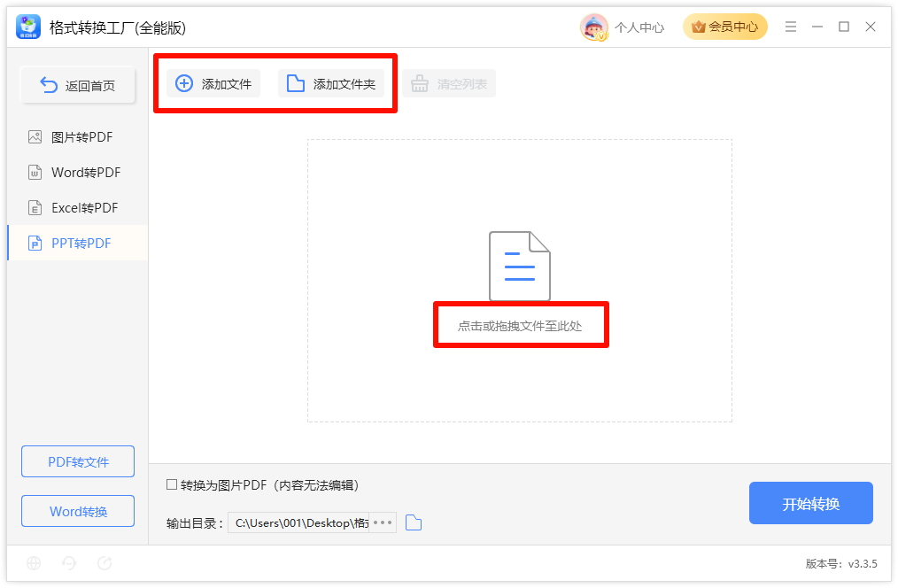The image size is (898, 588).
Task: Click the share arrow icon in status bar
Action: 105,563
